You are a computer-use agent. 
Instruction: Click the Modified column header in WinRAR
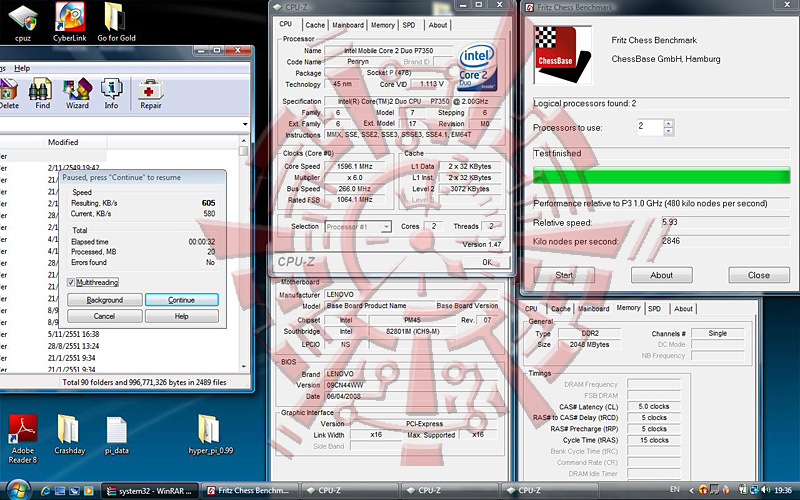point(63,142)
